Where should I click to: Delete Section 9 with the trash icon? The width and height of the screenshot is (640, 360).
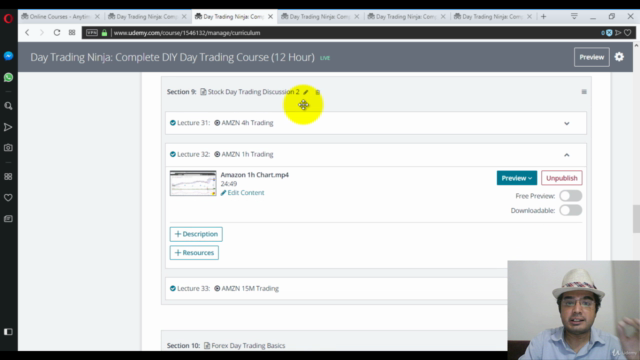tap(318, 92)
